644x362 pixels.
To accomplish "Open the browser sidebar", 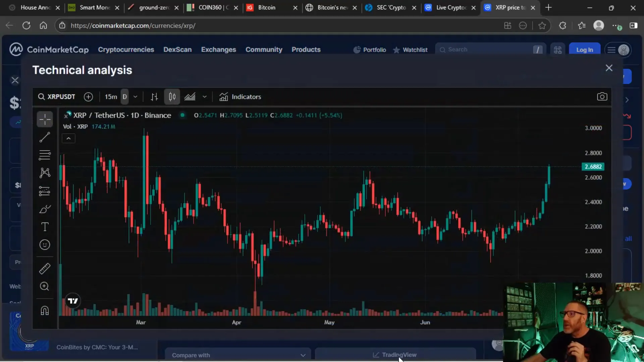I will pos(634,25).
